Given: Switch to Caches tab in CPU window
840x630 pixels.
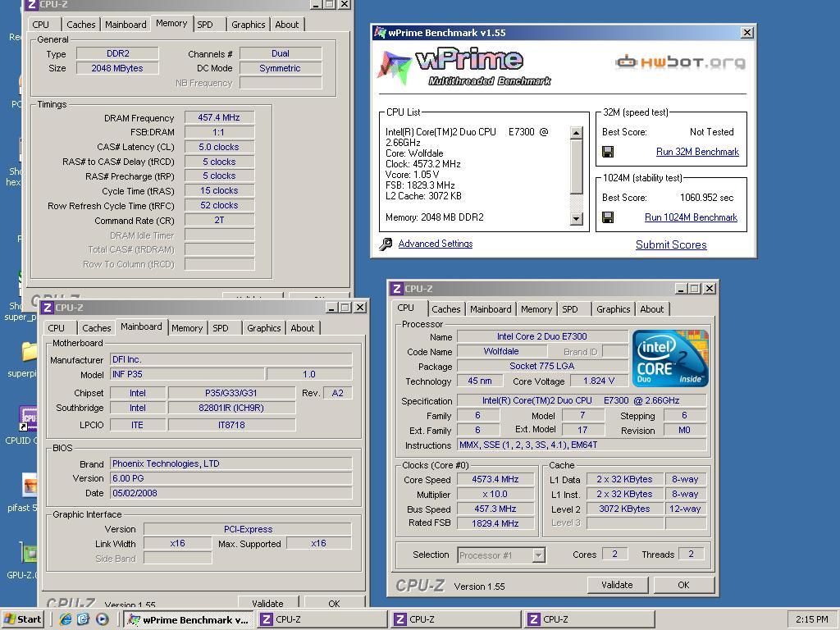Looking at the screenshot, I should [445, 309].
